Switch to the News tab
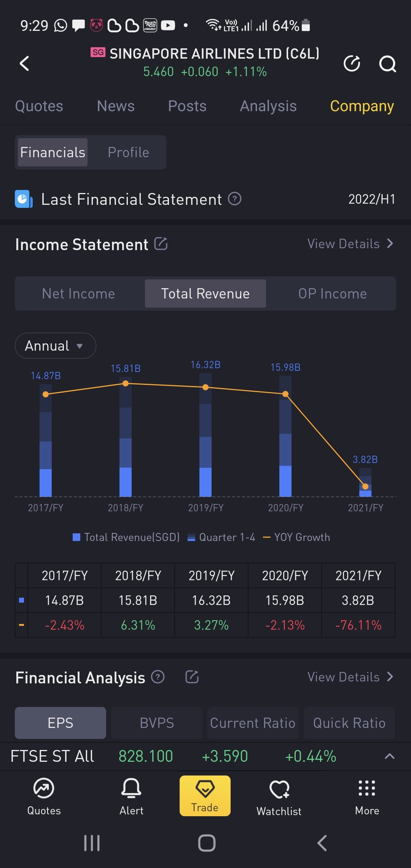Image resolution: width=411 pixels, height=868 pixels. (x=116, y=106)
